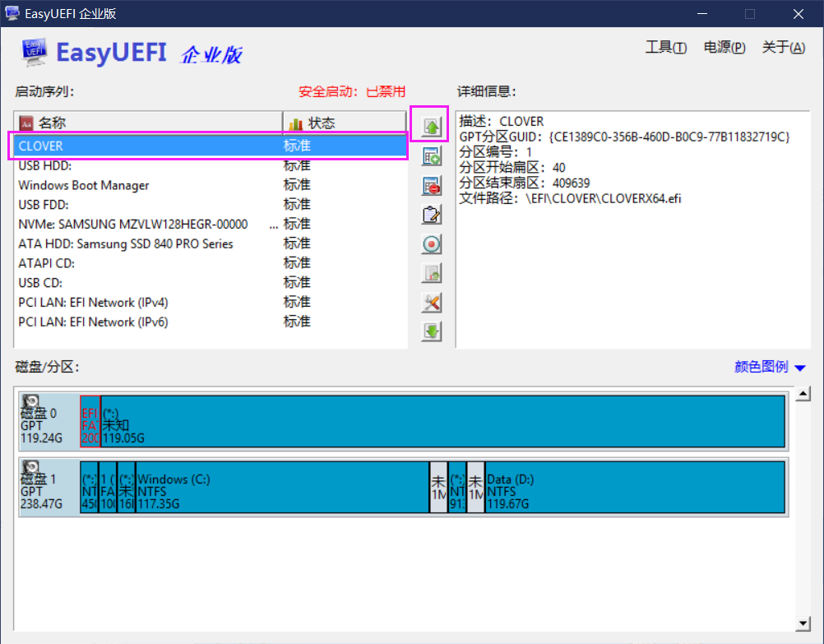Open the 关于(A) menu
824x644 pixels.
click(783, 48)
